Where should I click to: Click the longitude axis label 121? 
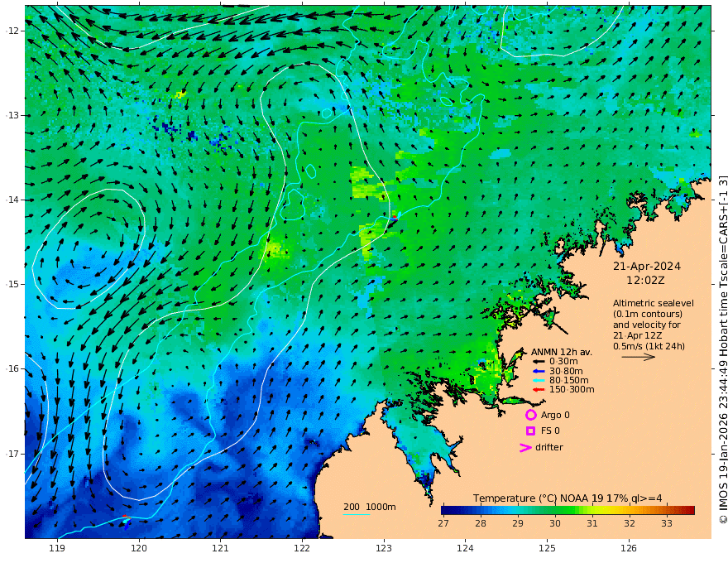(221, 549)
